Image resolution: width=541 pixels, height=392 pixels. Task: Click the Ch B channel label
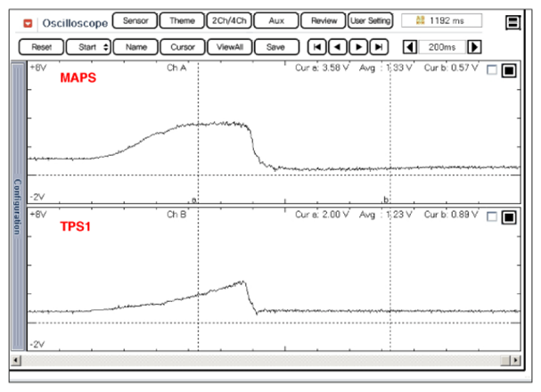pos(176,215)
